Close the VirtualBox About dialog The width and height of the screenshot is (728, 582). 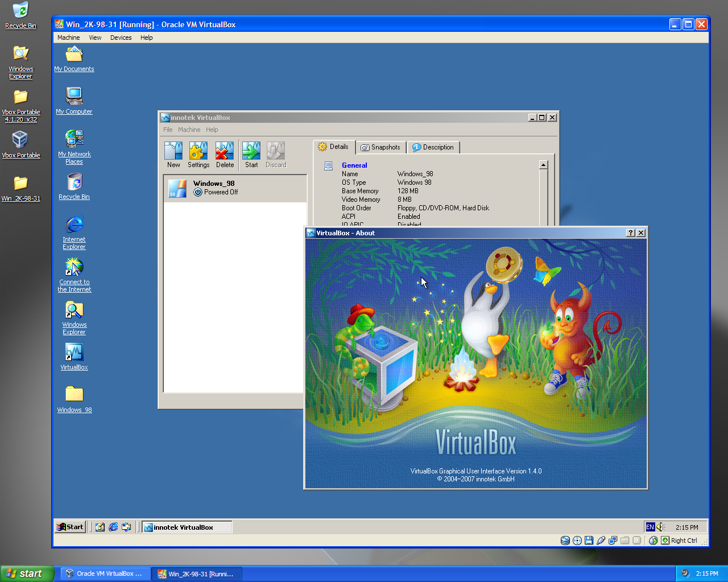tap(641, 233)
